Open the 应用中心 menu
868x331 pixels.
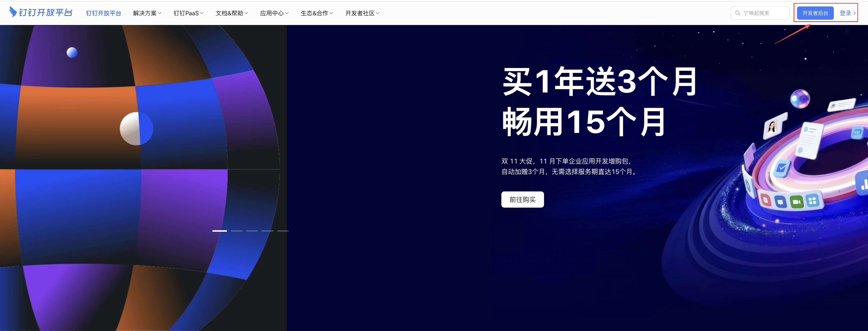tap(274, 13)
